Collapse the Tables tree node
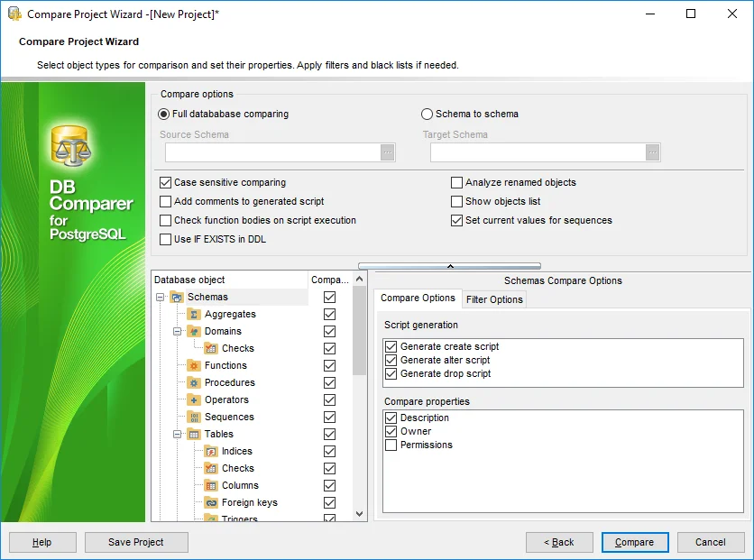This screenshot has width=754, height=560. [x=178, y=435]
